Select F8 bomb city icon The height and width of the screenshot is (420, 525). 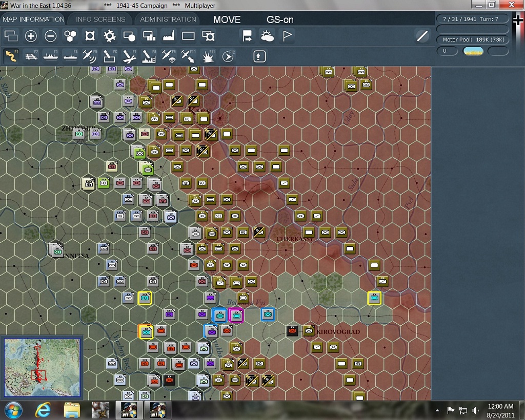[x=149, y=56]
